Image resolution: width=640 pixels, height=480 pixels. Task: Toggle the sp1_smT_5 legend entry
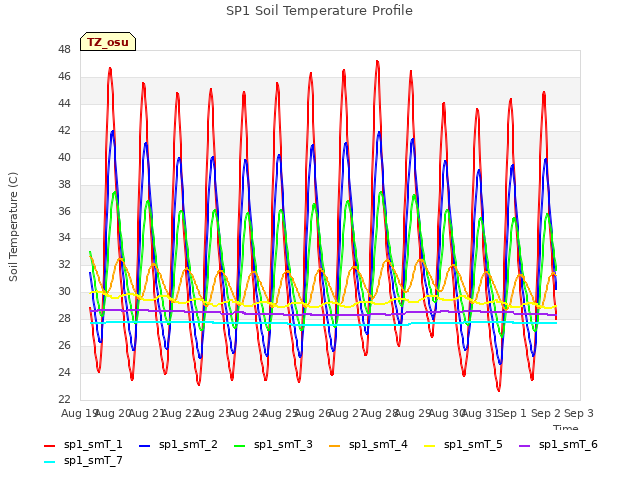463,444
